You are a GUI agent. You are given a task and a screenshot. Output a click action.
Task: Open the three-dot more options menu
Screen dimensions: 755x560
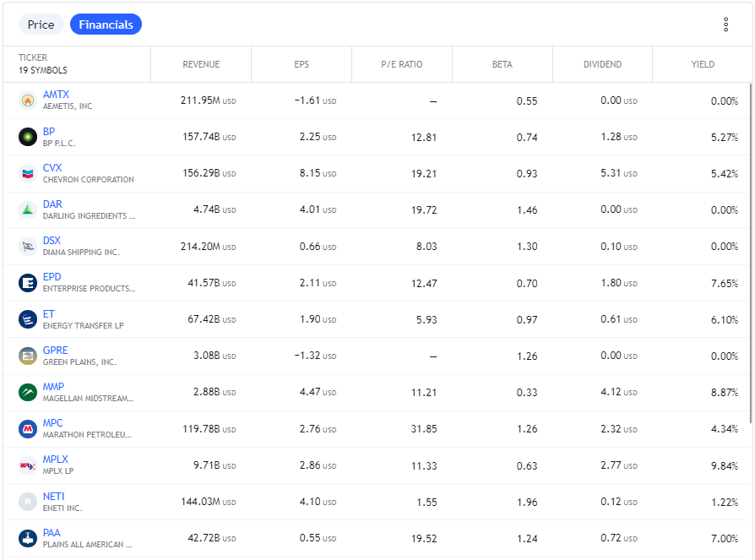pyautogui.click(x=725, y=24)
